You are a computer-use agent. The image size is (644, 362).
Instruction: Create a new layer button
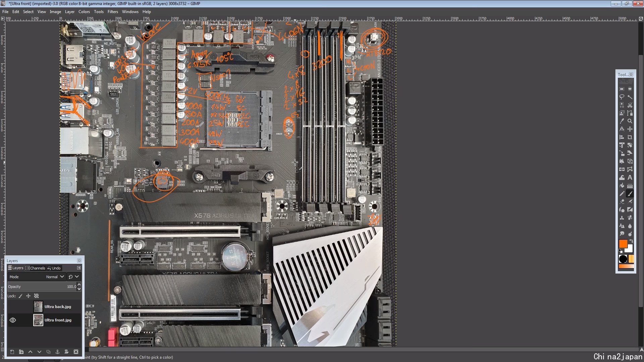[x=12, y=352]
